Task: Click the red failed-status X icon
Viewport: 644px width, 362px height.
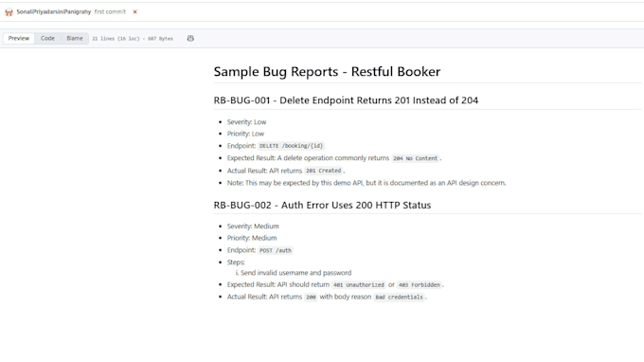Action: tap(134, 12)
